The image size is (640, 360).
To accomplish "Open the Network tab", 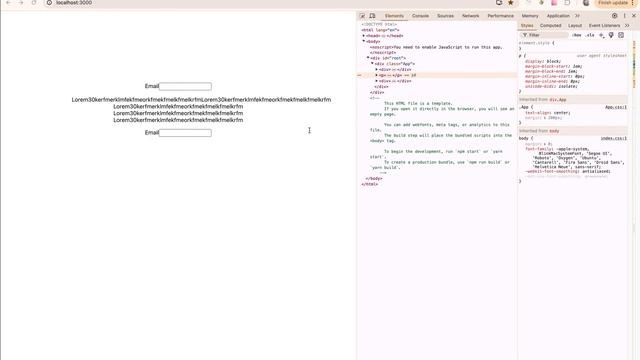I will click(471, 16).
